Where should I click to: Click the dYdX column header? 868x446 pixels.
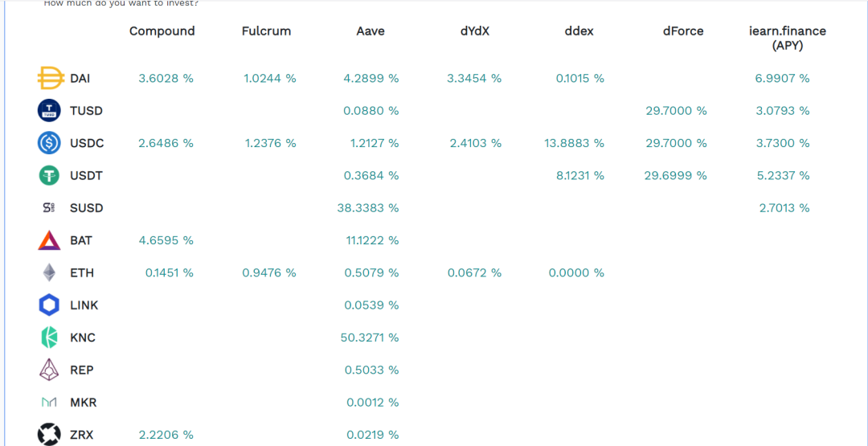click(474, 31)
